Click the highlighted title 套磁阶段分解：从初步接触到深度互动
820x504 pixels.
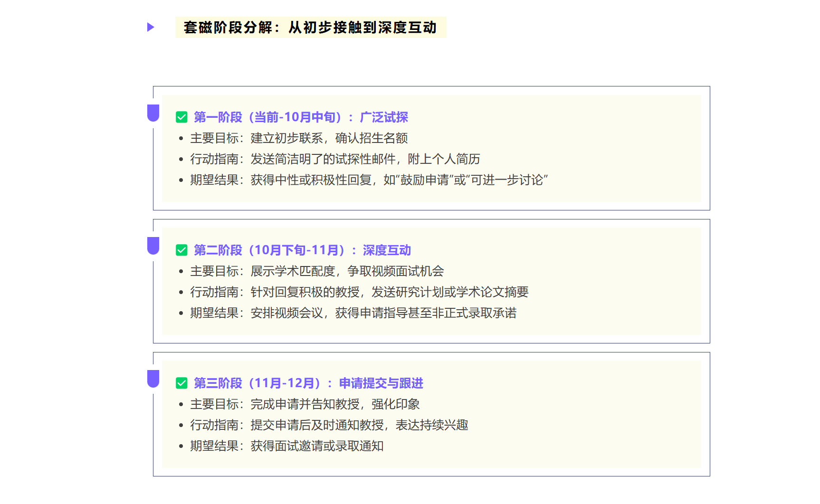click(310, 27)
